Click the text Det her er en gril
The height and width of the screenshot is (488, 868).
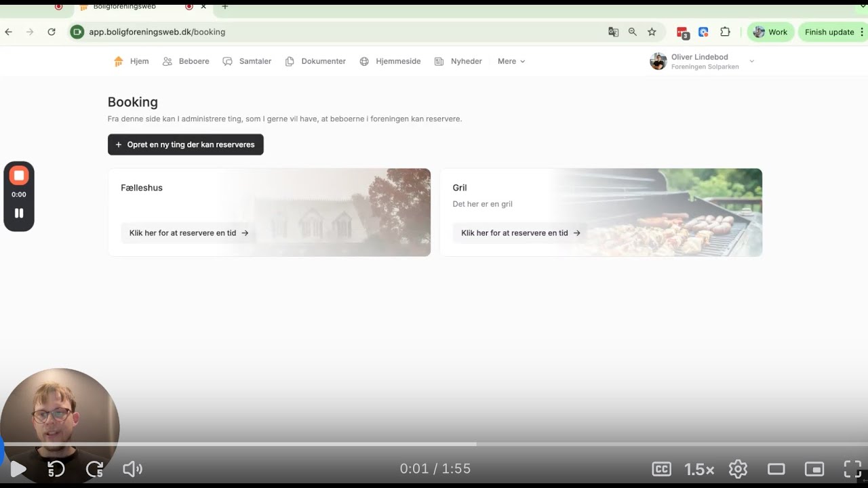coord(483,204)
